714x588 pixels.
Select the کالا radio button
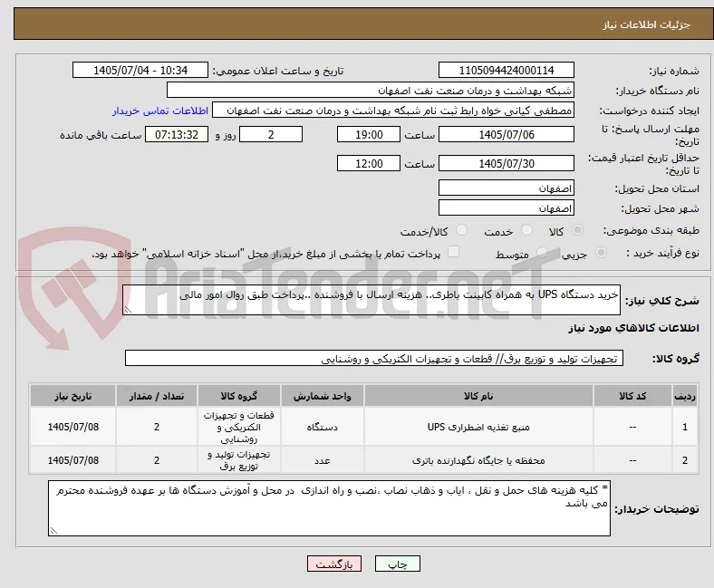click(x=577, y=230)
